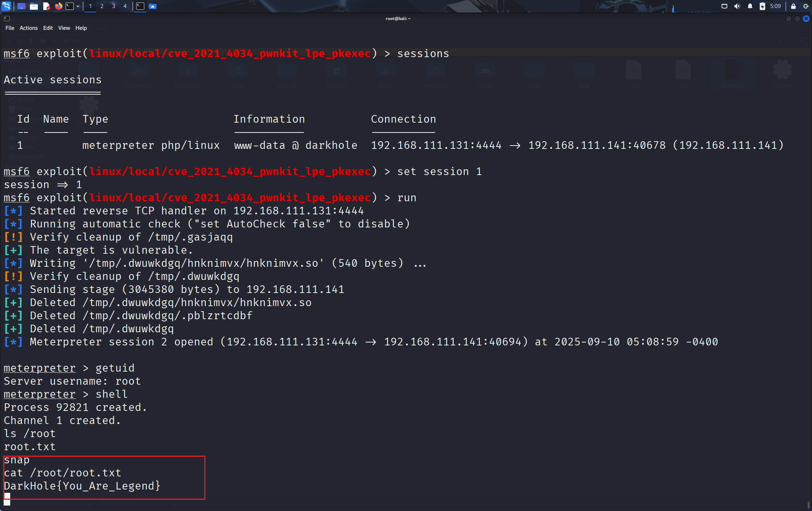Click the log out icon
Viewport: 812px width, 511px height.
pyautogui.click(x=806, y=6)
